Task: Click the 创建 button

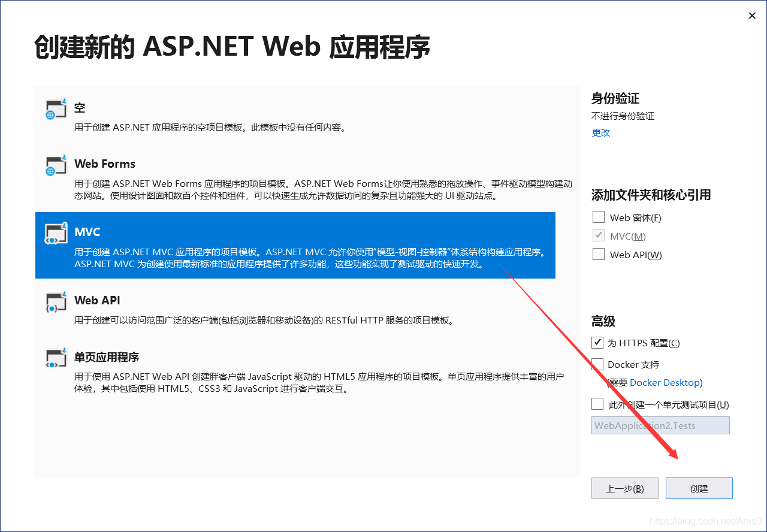Action: click(699, 488)
